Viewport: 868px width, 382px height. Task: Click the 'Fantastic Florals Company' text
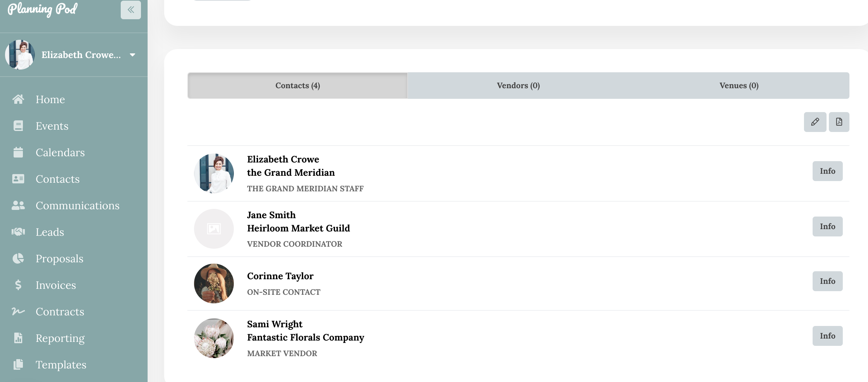click(x=305, y=337)
